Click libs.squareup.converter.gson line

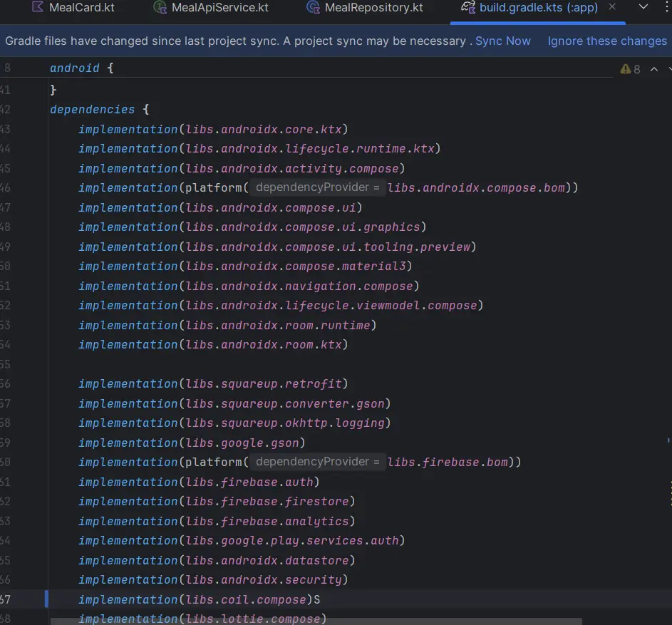coord(234,404)
